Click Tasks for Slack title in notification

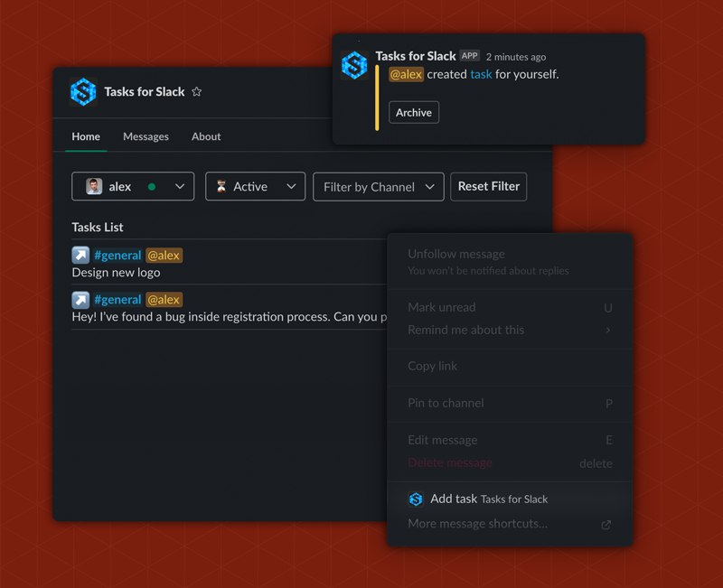click(416, 56)
